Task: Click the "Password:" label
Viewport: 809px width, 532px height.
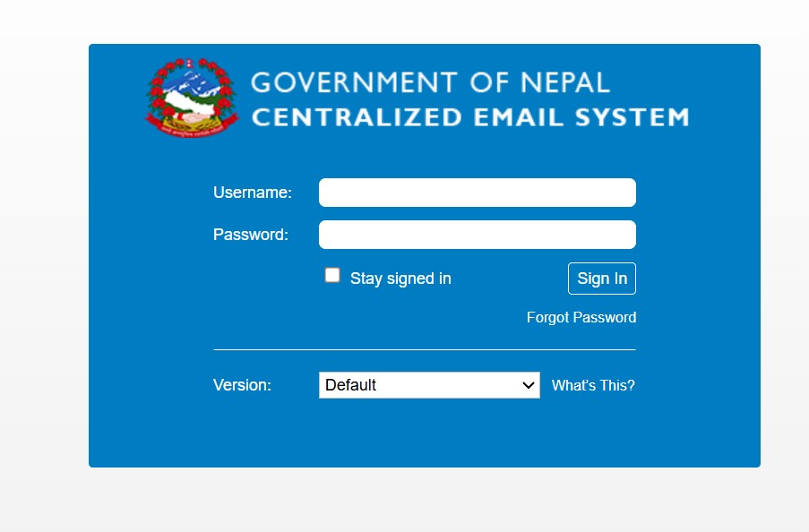Action: coord(251,235)
